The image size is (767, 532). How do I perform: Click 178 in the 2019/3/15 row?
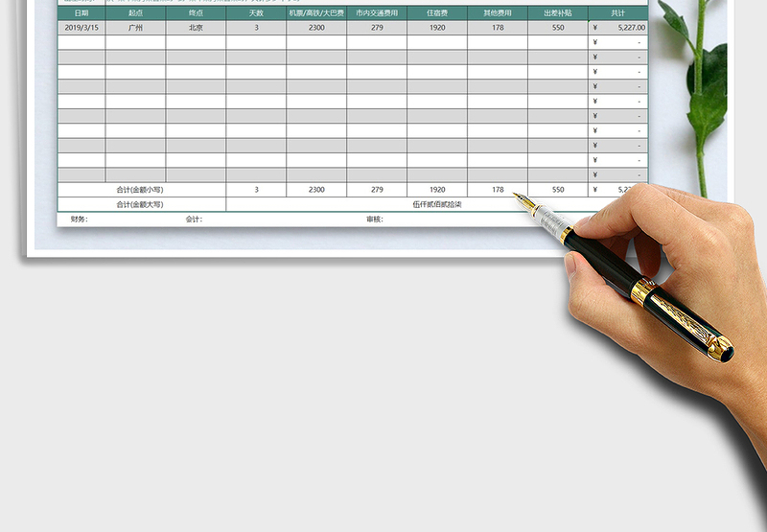click(x=498, y=28)
